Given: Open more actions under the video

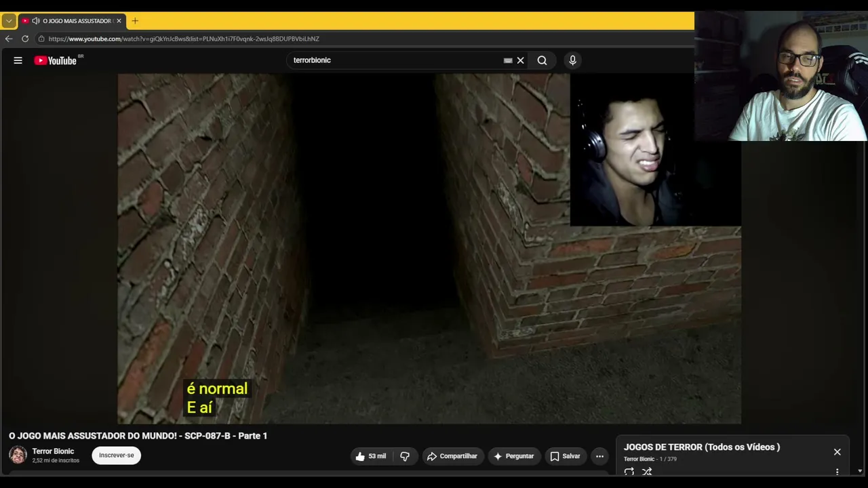Looking at the screenshot, I should tap(599, 456).
